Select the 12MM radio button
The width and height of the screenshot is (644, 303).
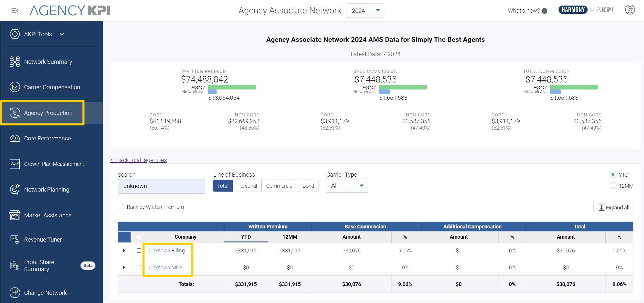[x=613, y=186]
